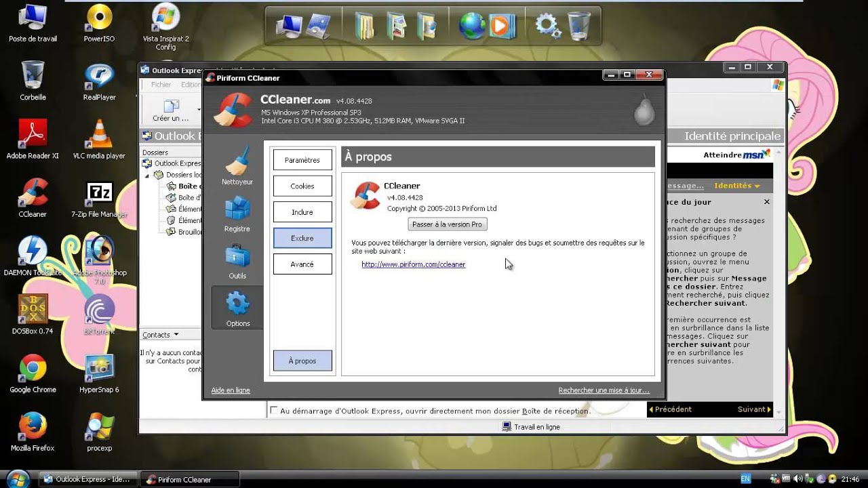The height and width of the screenshot is (488, 868).
Task: Open the Cookies options tab
Action: pyautogui.click(x=302, y=186)
